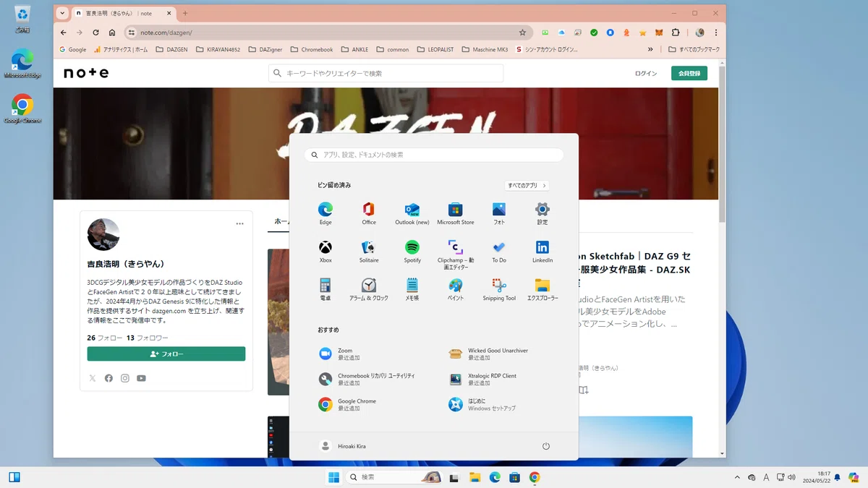Image resolution: width=868 pixels, height=488 pixels.
Task: Click the ログイン link on note
Action: click(x=646, y=74)
